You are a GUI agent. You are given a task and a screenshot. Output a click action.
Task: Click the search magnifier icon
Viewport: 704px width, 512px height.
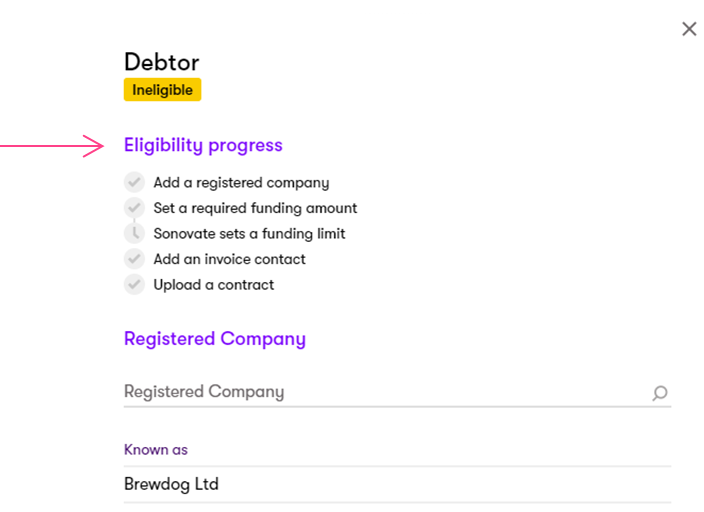coord(660,393)
